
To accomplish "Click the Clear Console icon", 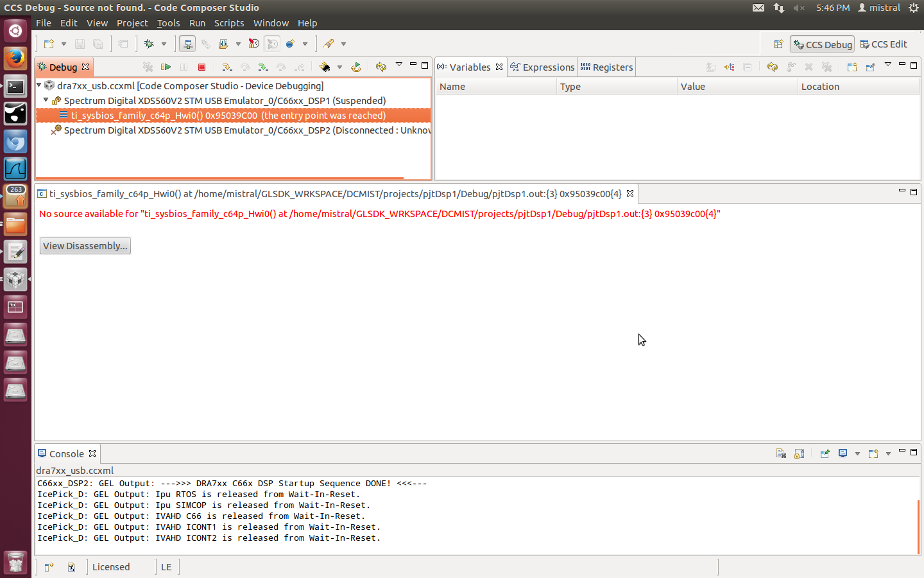I will click(781, 453).
